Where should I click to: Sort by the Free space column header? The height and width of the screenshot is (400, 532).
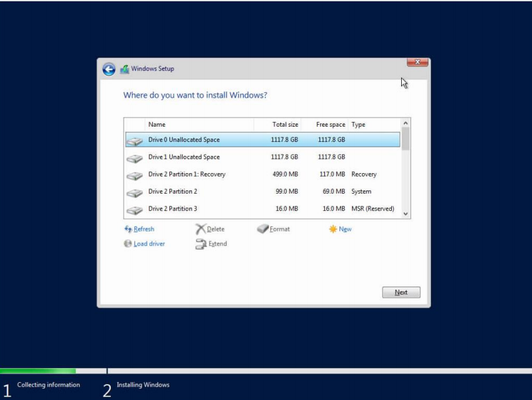324,125
